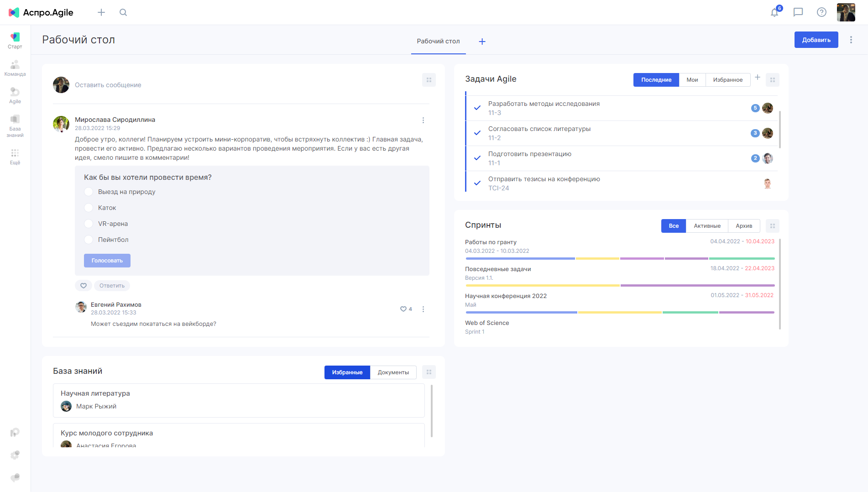Toggle checkmark for Отправить тезисы на конференцию
The image size is (868, 492).
pyautogui.click(x=477, y=183)
